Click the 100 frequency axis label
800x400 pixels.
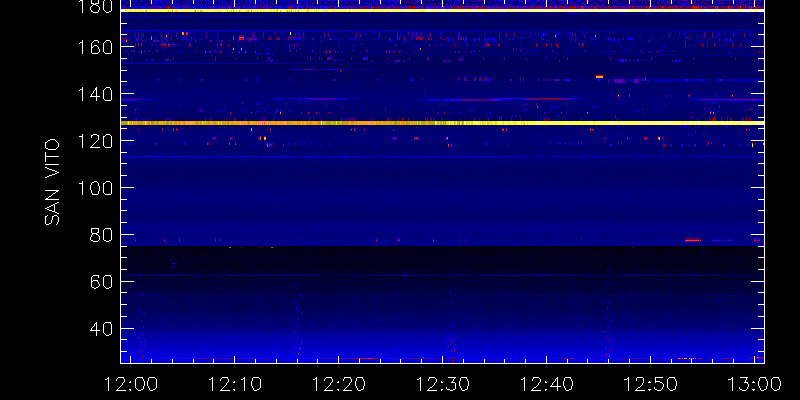(95, 188)
